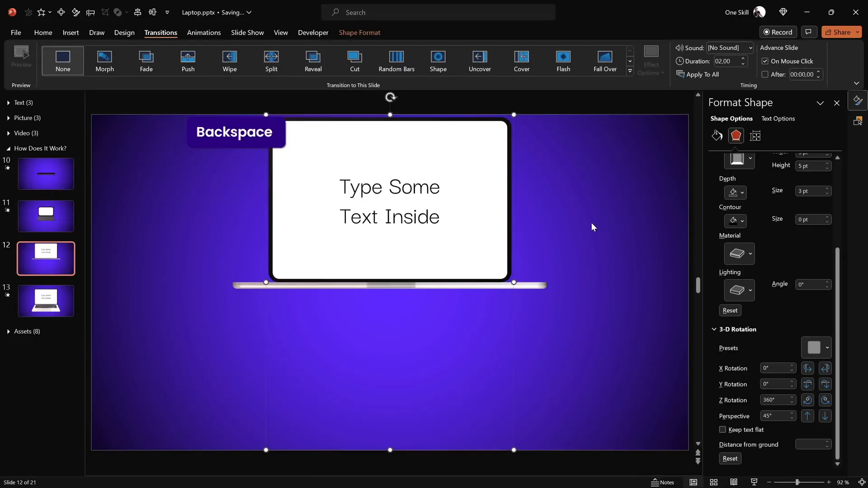
Task: Toggle On Mouse Click advance setting
Action: click(764, 61)
